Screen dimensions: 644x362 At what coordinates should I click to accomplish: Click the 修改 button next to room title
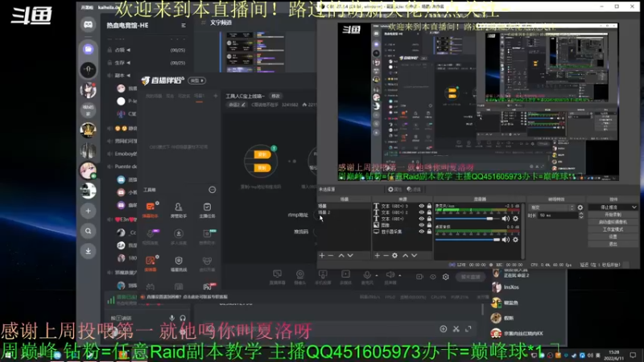[275, 96]
